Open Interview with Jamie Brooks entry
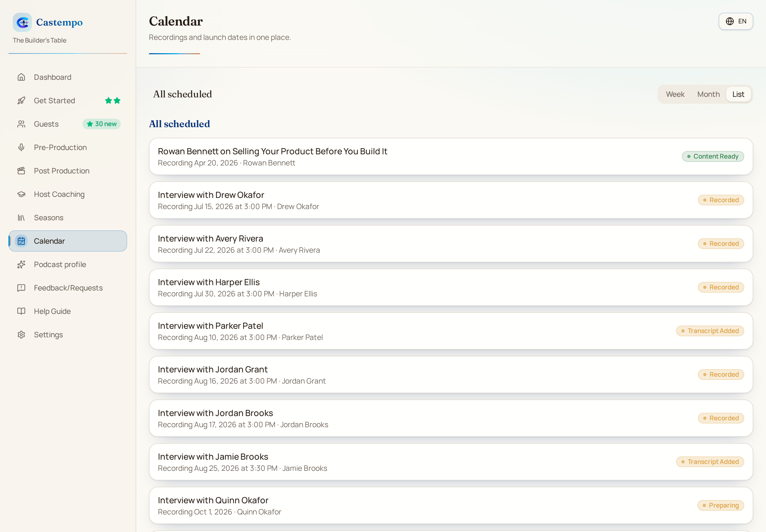766x532 pixels. point(451,462)
